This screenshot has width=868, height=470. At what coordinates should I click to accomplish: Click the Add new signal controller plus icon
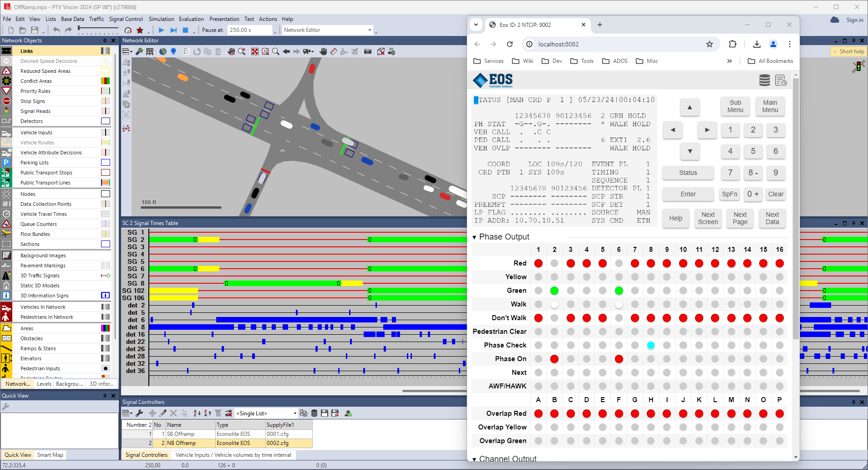coord(152,413)
